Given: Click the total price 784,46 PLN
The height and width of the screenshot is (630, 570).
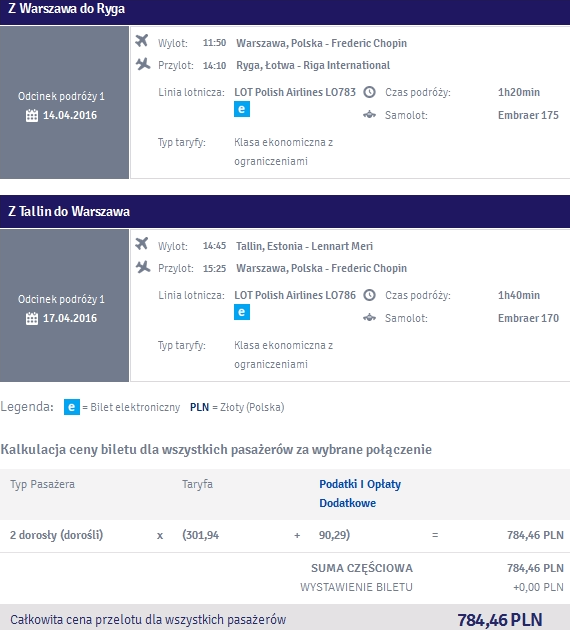Looking at the screenshot, I should tap(500, 619).
